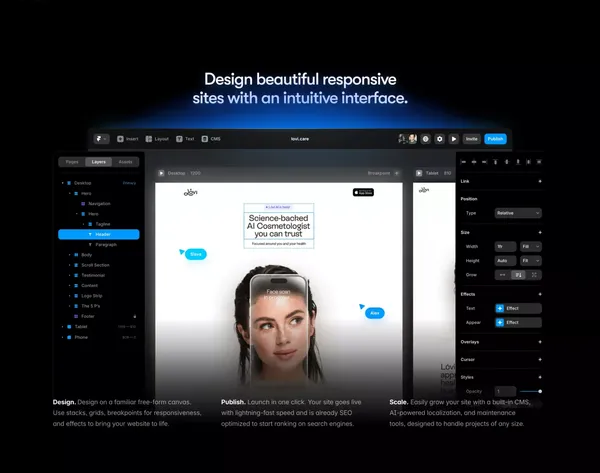This screenshot has height=473, width=600.
Task: Add a Link with the plus icon
Action: (x=540, y=181)
